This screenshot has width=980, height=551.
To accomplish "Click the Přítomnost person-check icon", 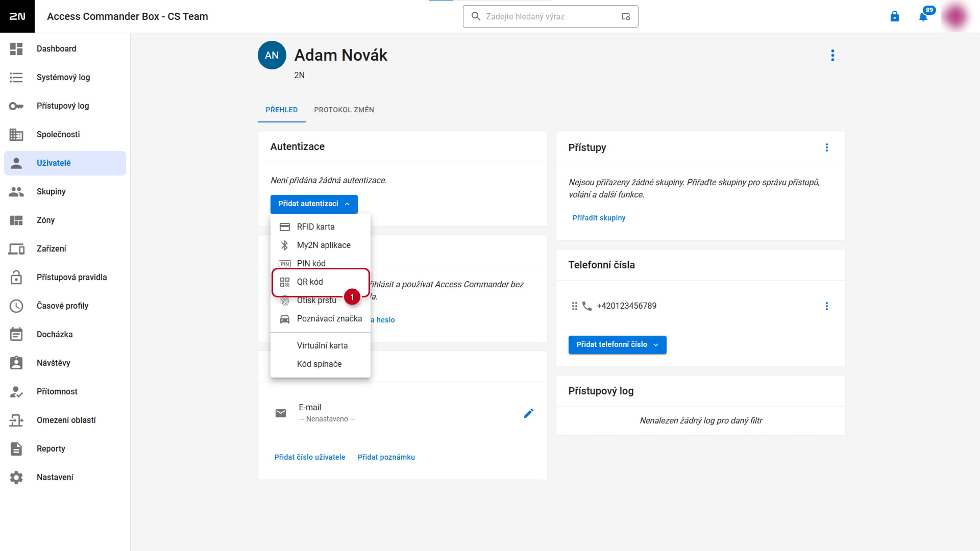I will (x=16, y=392).
